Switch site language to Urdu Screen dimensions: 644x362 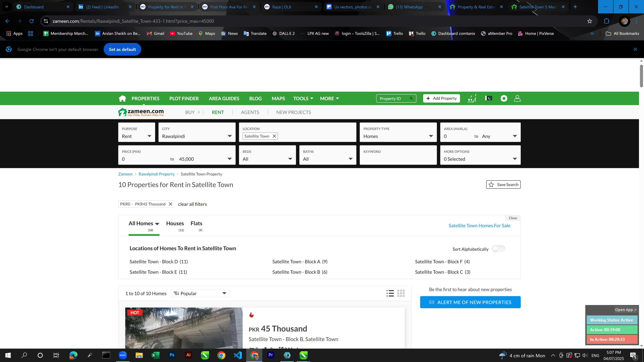[472, 98]
